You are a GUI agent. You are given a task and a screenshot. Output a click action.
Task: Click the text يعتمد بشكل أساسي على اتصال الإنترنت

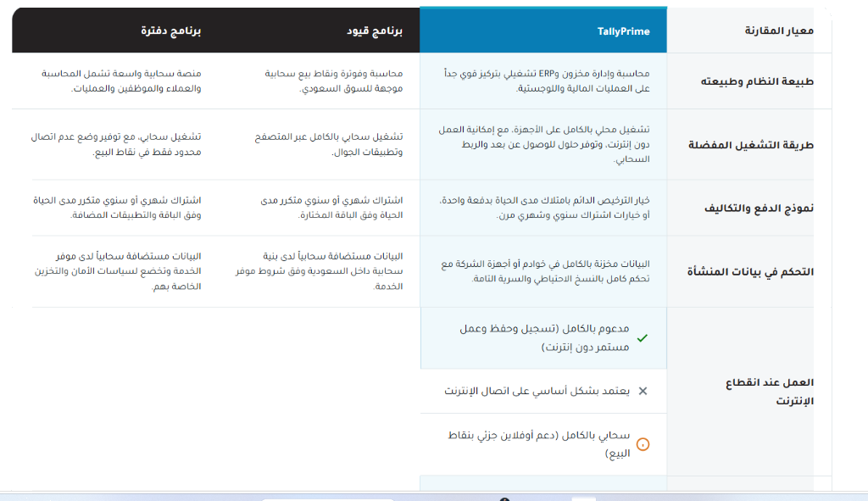click(x=537, y=391)
